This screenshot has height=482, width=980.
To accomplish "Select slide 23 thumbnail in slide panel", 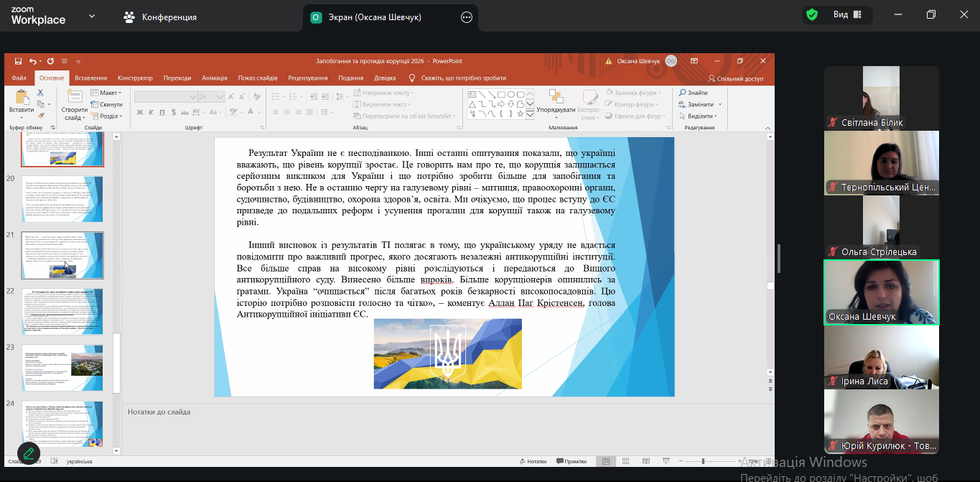I will (62, 367).
